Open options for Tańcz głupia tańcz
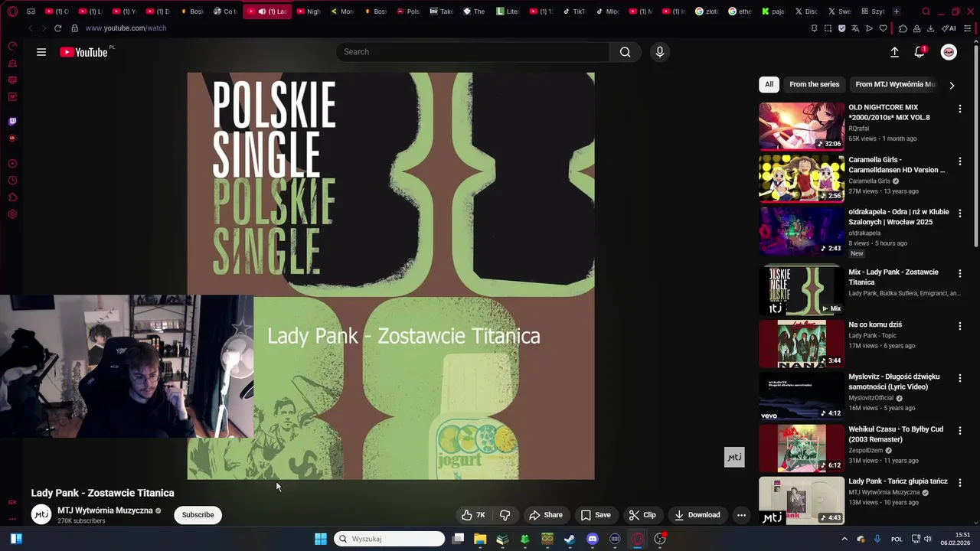Screen dimensions: 980x551 tap(959, 482)
